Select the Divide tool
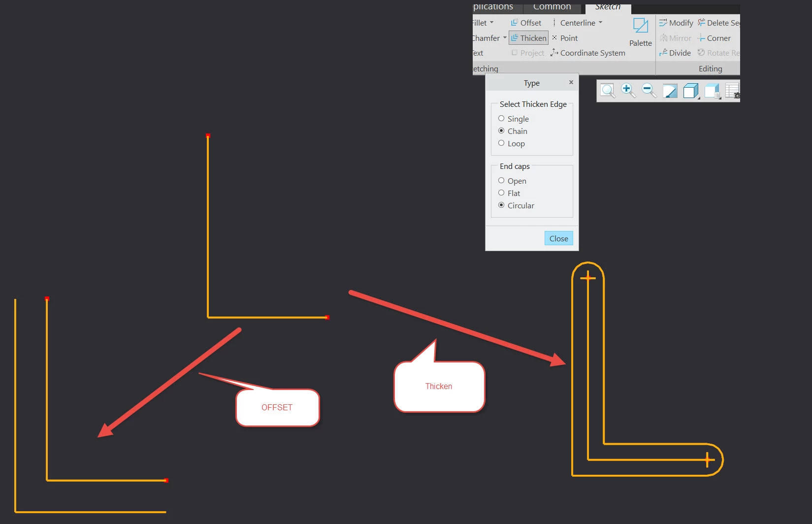 click(x=675, y=53)
